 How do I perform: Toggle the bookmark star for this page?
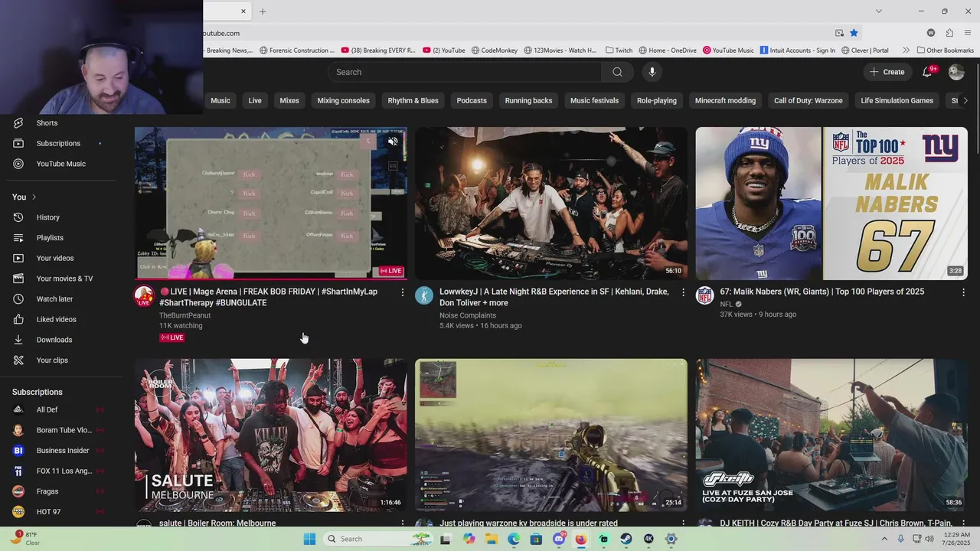point(854,33)
